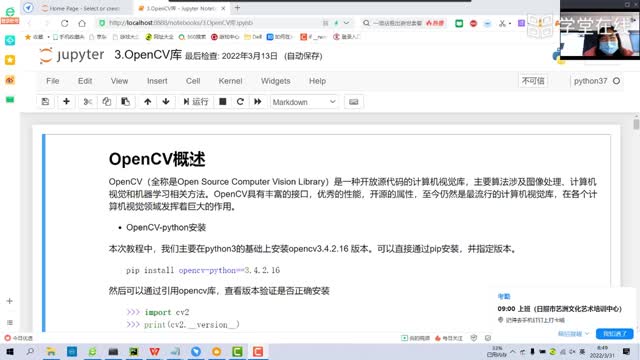The width and height of the screenshot is (640, 360).
Task: Click the red ad-block extension icon
Action: coord(473,23)
